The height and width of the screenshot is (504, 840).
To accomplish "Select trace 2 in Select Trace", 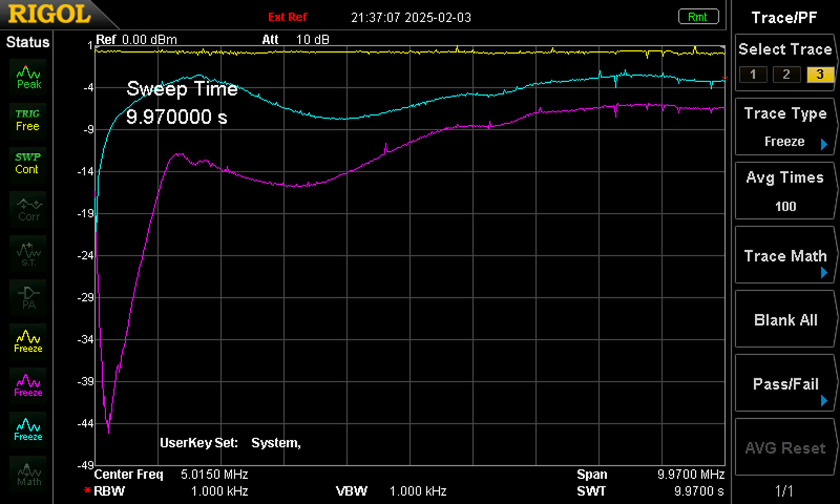I will [x=786, y=74].
